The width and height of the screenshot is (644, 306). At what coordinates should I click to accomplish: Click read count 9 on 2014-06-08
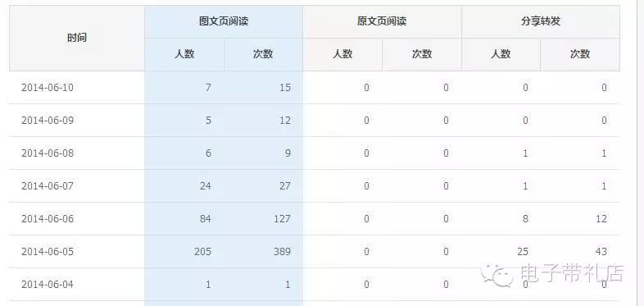tap(288, 153)
